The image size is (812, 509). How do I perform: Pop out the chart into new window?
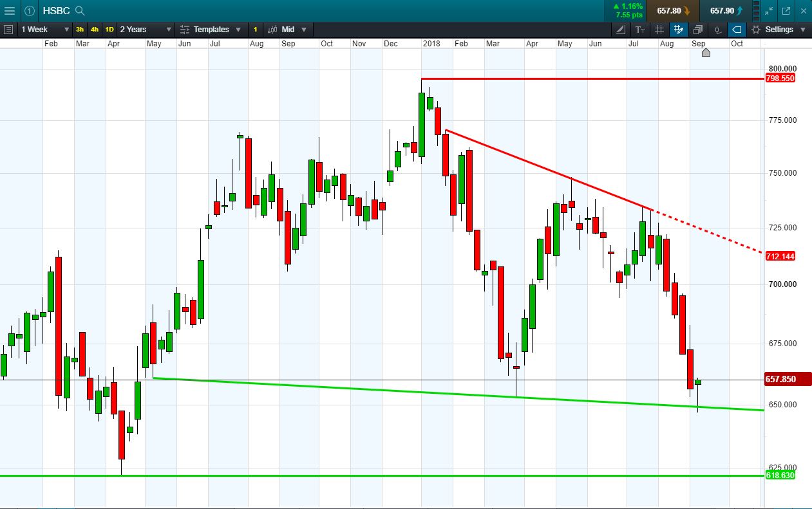click(x=786, y=11)
